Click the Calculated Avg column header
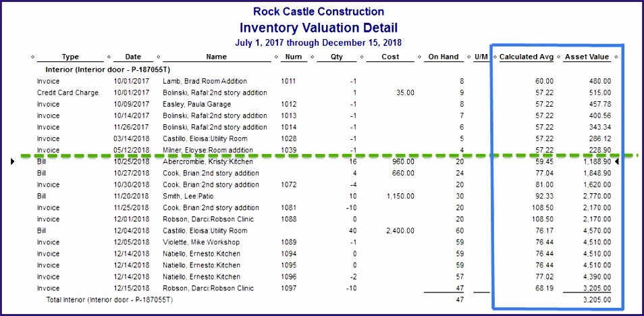The image size is (644, 316). [527, 57]
